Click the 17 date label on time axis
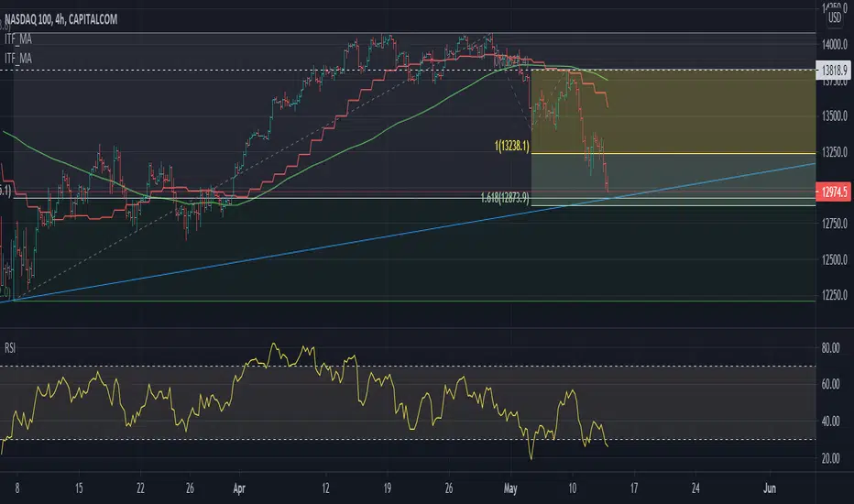 pyautogui.click(x=634, y=488)
